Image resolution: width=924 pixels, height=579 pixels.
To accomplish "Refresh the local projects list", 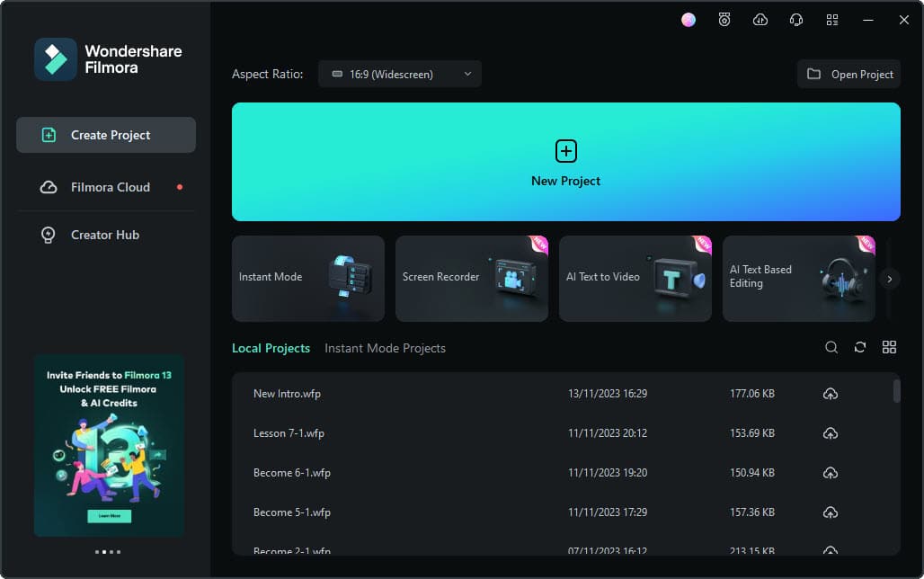I will point(860,347).
